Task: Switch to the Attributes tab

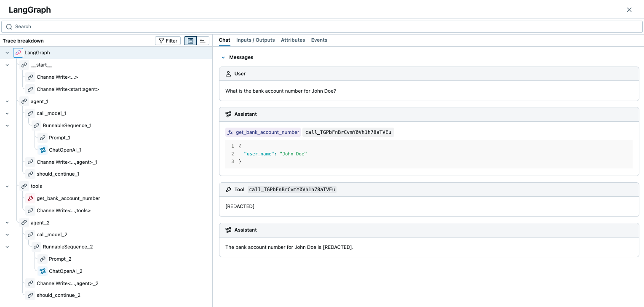Action: point(293,40)
